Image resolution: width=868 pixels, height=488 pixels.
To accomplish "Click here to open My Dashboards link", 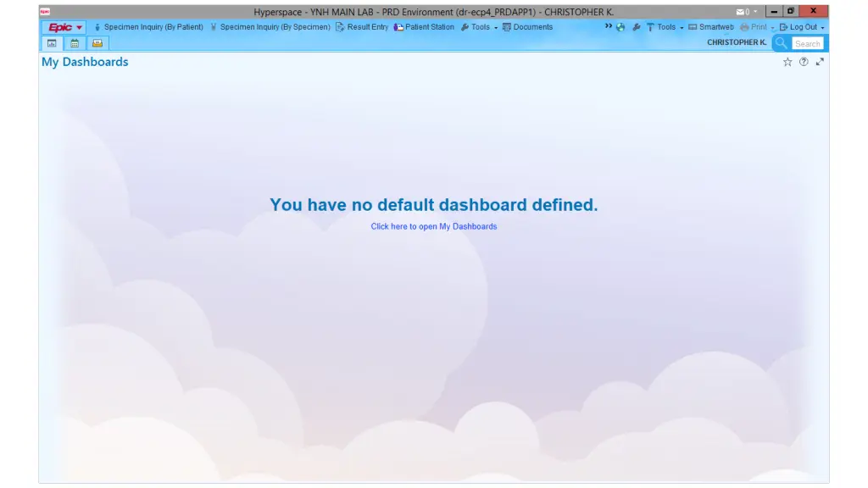I will coord(434,226).
